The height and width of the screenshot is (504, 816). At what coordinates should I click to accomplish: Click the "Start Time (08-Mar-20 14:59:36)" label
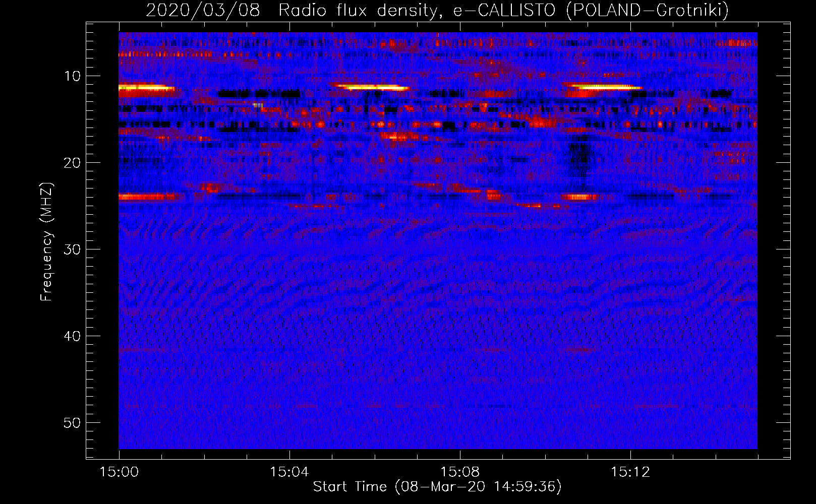click(x=437, y=487)
